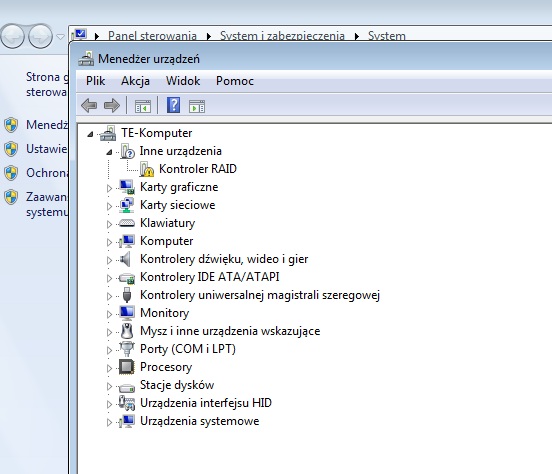Click the Kontrolery IDE ATA/ATAPI icon
This screenshot has height=474, width=552.
point(127,278)
